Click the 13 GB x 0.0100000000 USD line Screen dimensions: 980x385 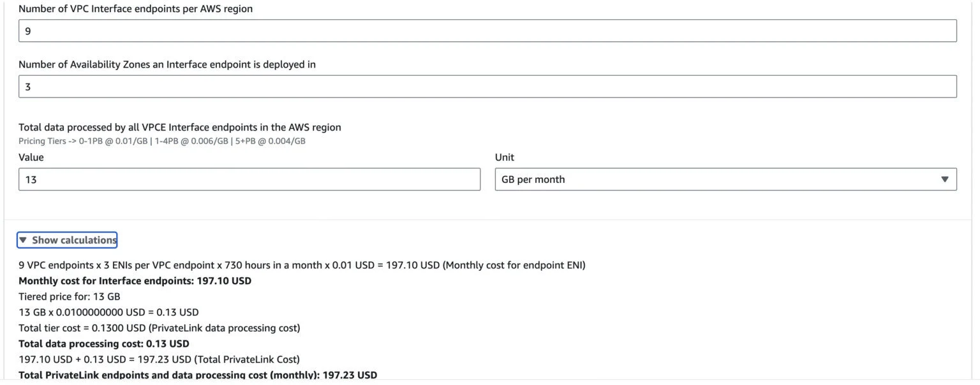pyautogui.click(x=108, y=312)
